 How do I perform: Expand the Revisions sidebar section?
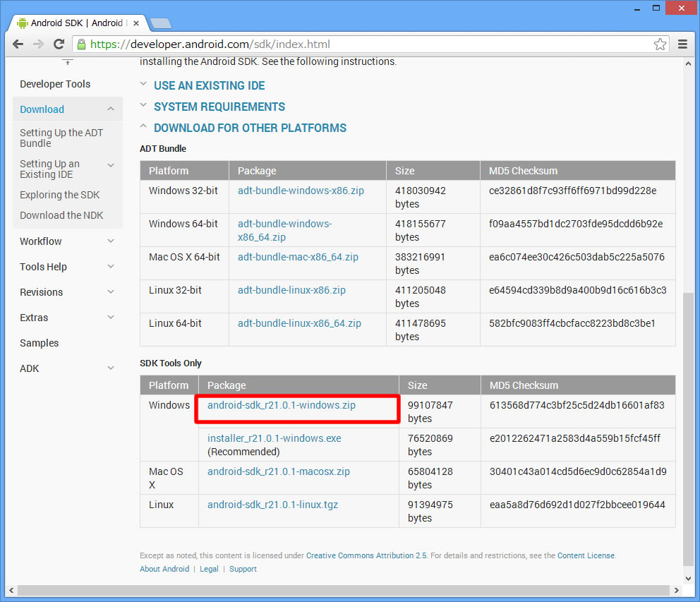click(x=111, y=292)
